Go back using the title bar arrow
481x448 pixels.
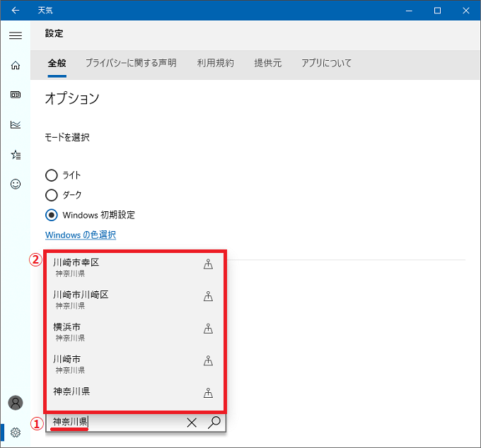tap(16, 11)
